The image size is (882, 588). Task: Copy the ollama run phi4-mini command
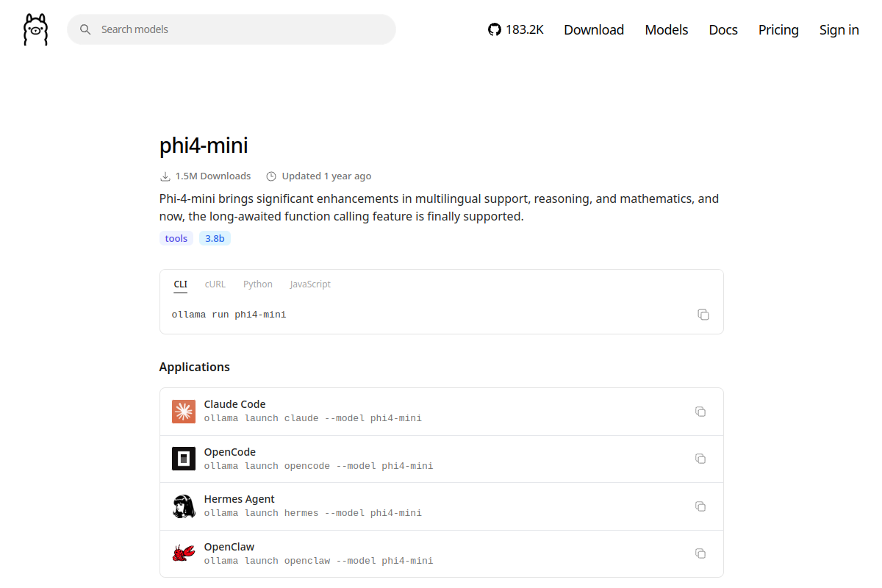[703, 315]
